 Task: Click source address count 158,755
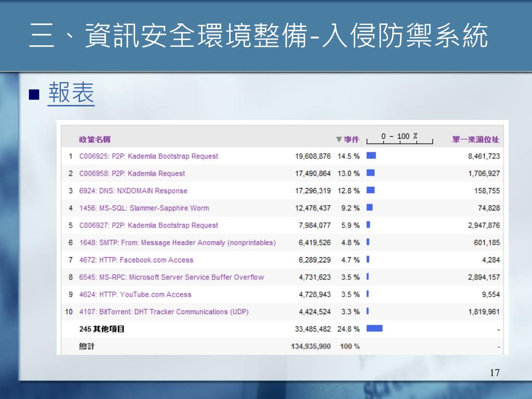(x=487, y=191)
